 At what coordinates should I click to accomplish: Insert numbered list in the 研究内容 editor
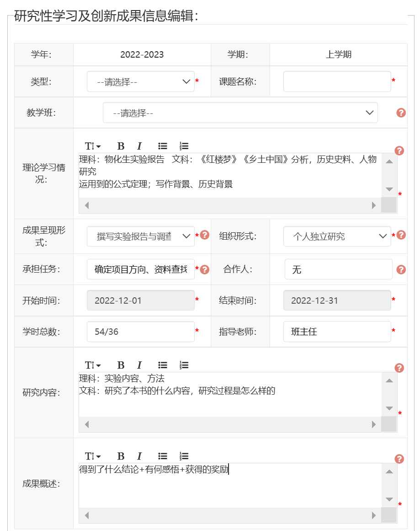pyautogui.click(x=184, y=365)
